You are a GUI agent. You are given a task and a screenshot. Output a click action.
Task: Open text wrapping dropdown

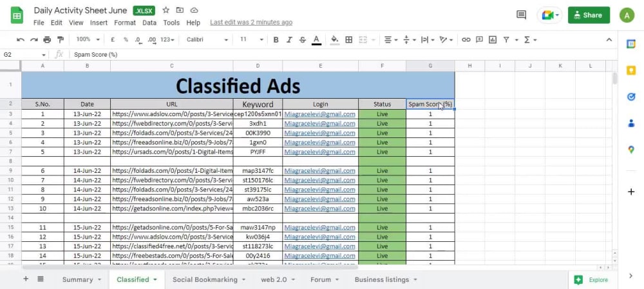[428, 40]
